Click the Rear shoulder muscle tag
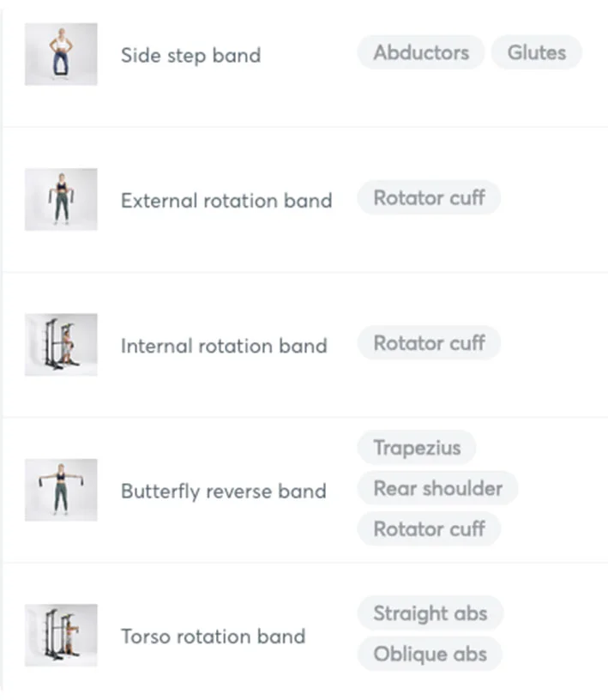 point(437,488)
